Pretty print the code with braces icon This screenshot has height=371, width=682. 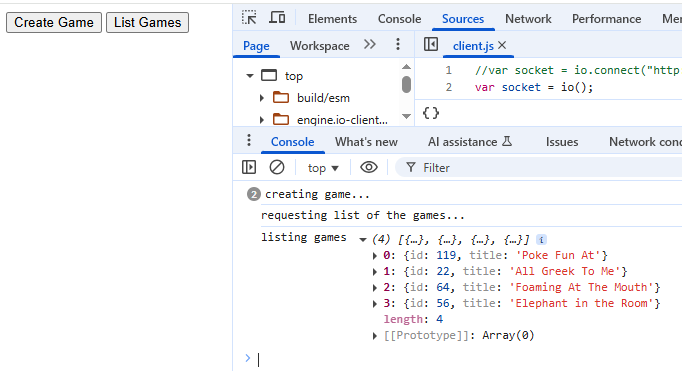[x=431, y=113]
